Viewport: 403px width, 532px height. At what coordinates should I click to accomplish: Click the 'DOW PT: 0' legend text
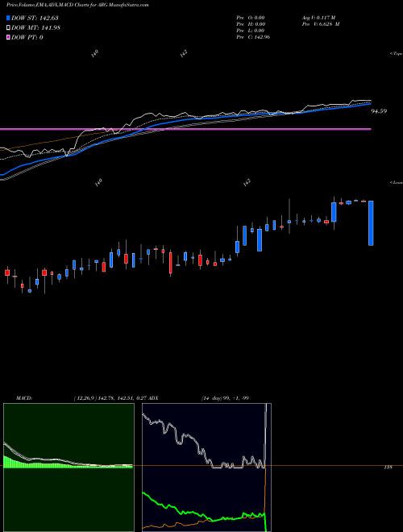point(27,37)
